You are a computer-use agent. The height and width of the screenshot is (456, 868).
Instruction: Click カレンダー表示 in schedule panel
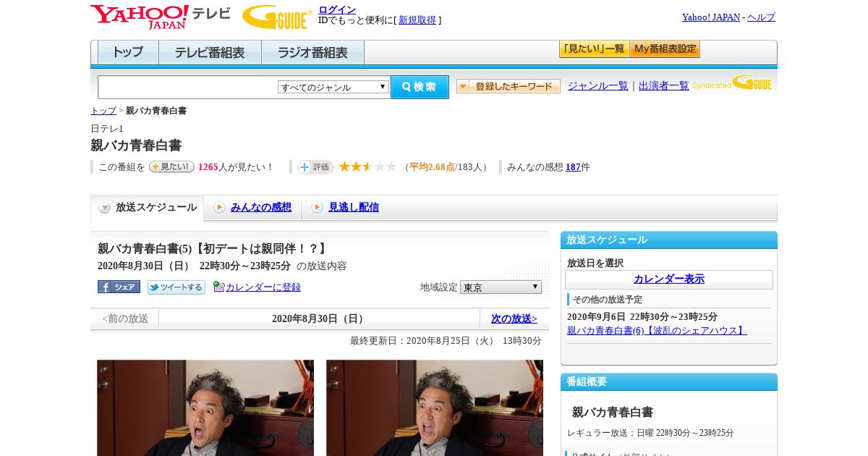click(669, 279)
